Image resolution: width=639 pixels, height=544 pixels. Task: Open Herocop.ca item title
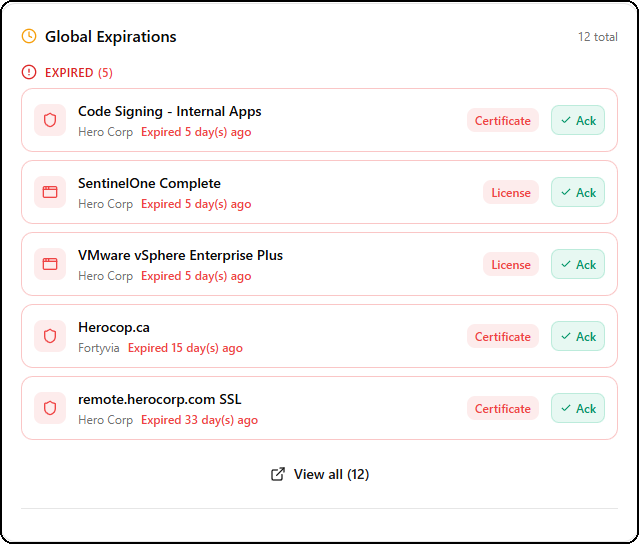point(114,327)
